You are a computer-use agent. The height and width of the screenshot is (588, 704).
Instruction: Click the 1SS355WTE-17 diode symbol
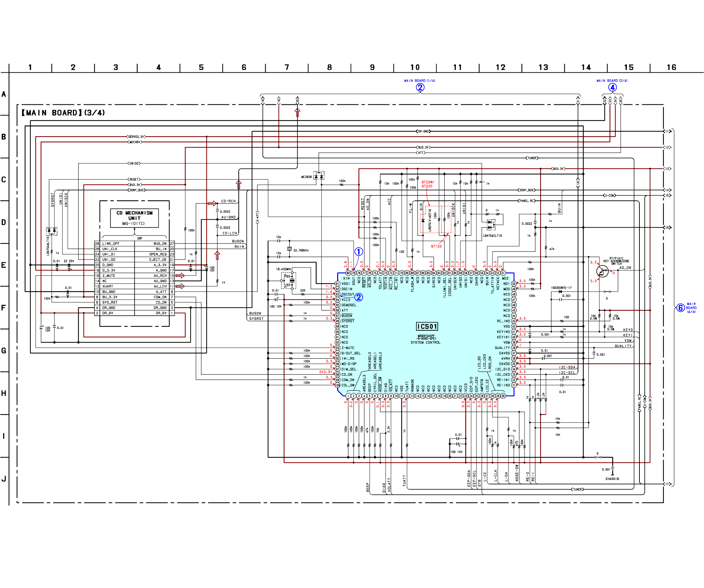pos(560,292)
